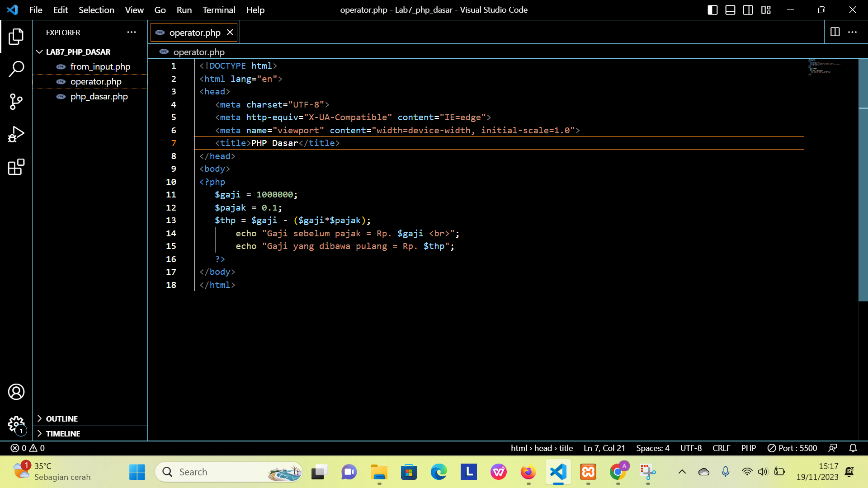This screenshot has width=868, height=488.
Task: Open the Help menu
Action: click(x=255, y=10)
